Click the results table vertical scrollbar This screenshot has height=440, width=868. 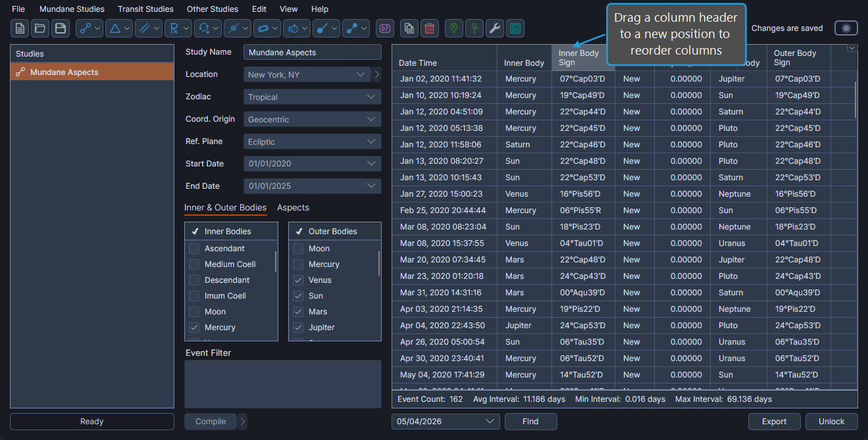click(855, 99)
